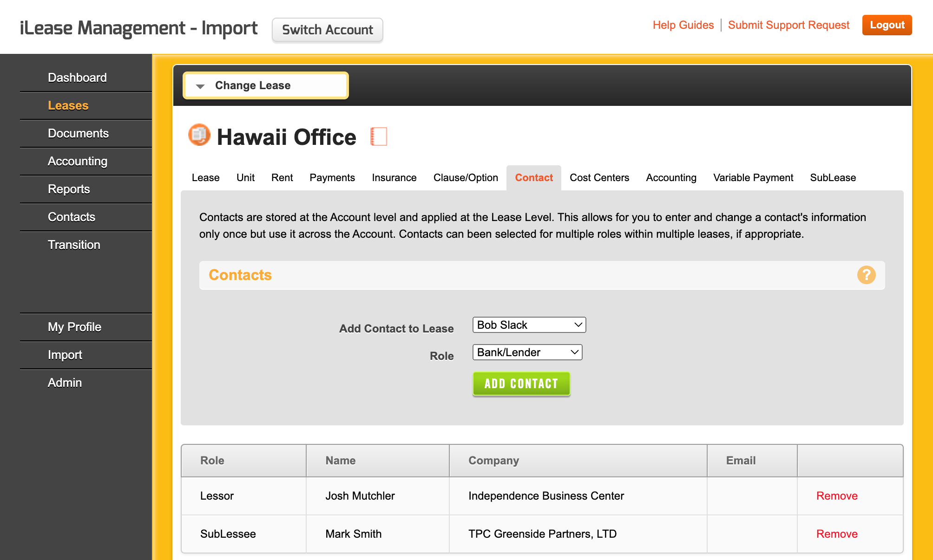Click the Role column header
This screenshot has height=560, width=933.
(244, 461)
